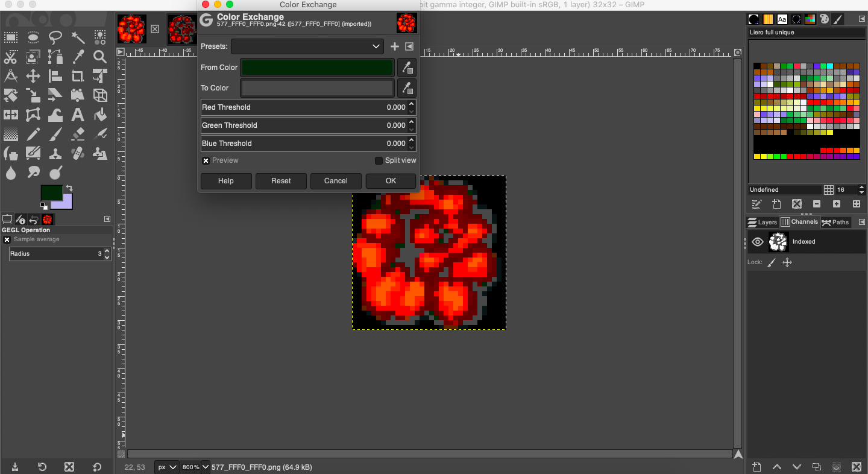Toggle the Preview checkbox
This screenshot has height=474, width=868.
point(206,160)
